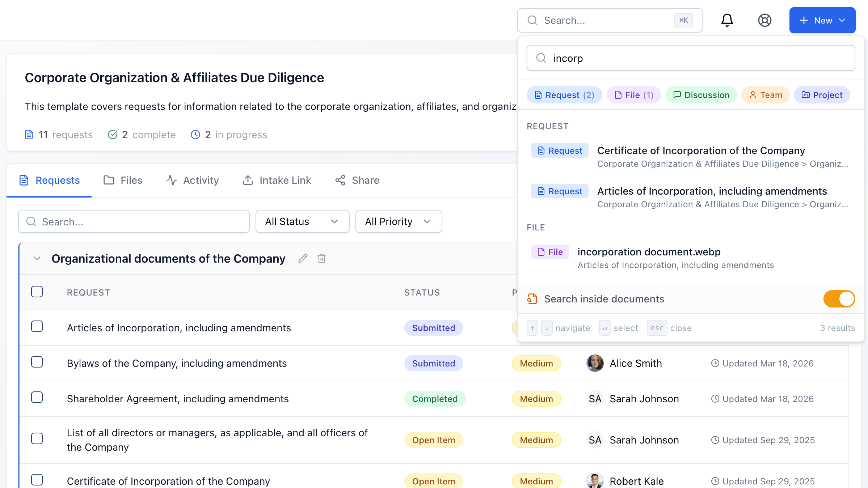868x488 pixels.
Task: Disable Search inside documents
Action: [x=839, y=299]
